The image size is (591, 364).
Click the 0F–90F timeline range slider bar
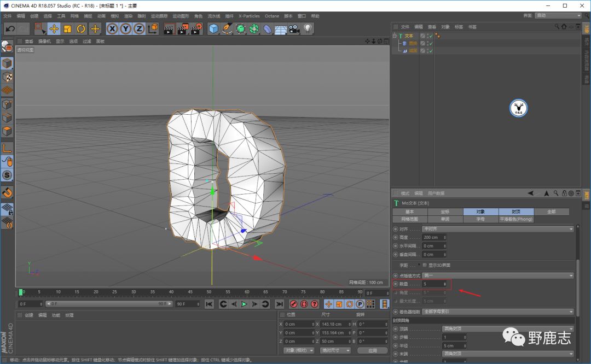pyautogui.click(x=109, y=304)
